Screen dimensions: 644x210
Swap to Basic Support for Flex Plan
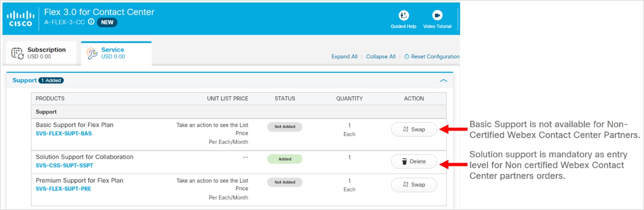coord(414,130)
